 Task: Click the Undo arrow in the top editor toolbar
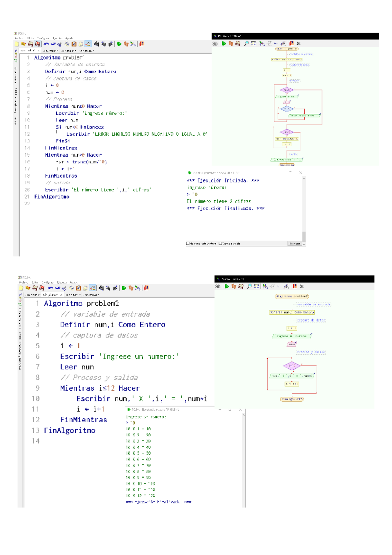46,44
